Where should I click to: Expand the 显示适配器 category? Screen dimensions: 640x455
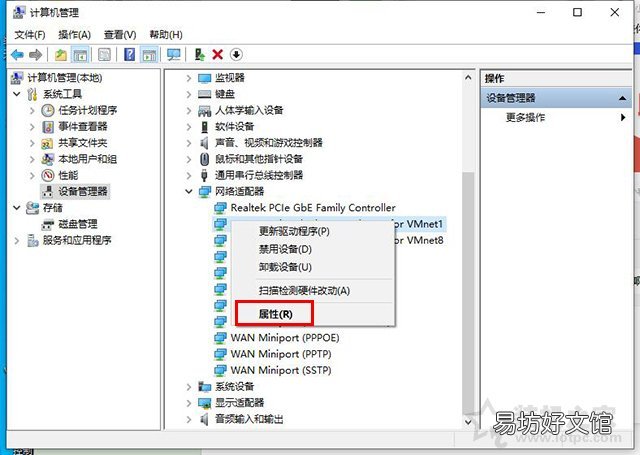pyautogui.click(x=189, y=403)
